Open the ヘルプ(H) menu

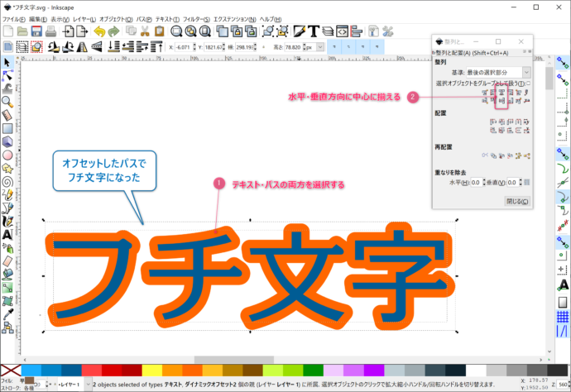(271, 19)
